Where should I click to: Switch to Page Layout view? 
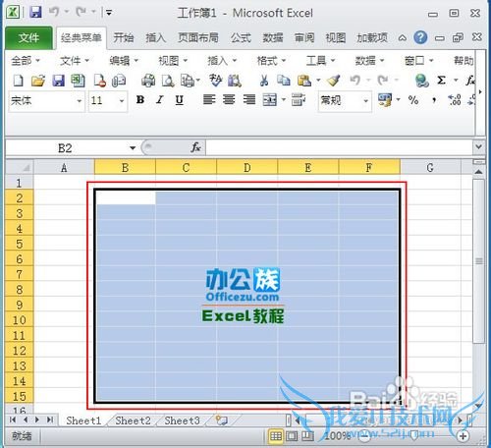pos(292,436)
